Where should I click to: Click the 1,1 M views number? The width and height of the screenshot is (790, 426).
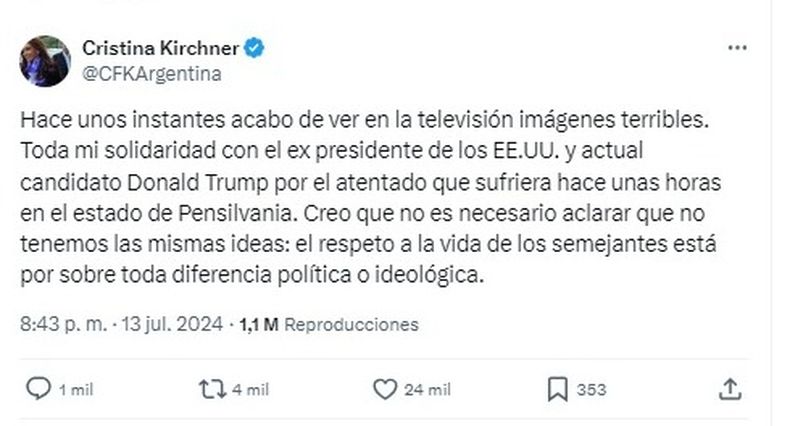[x=259, y=325]
